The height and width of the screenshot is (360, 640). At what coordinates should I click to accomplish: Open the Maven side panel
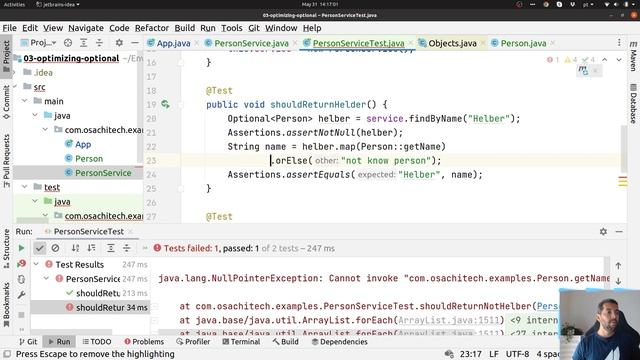(x=633, y=56)
